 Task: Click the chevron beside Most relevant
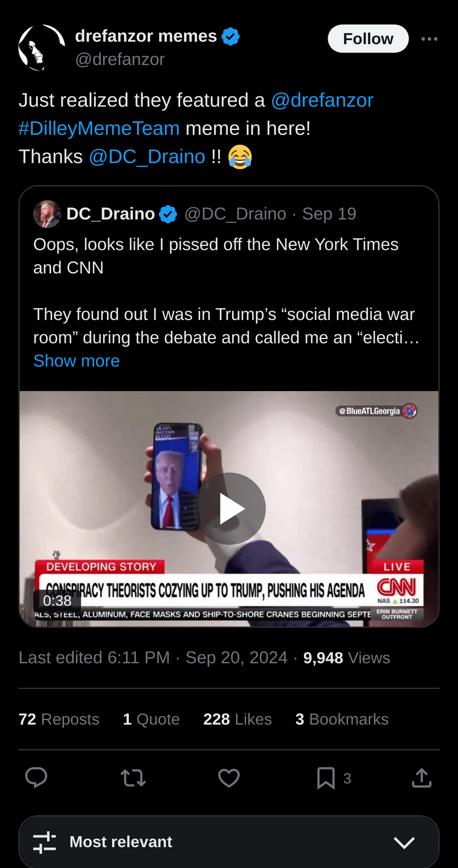pyautogui.click(x=404, y=842)
